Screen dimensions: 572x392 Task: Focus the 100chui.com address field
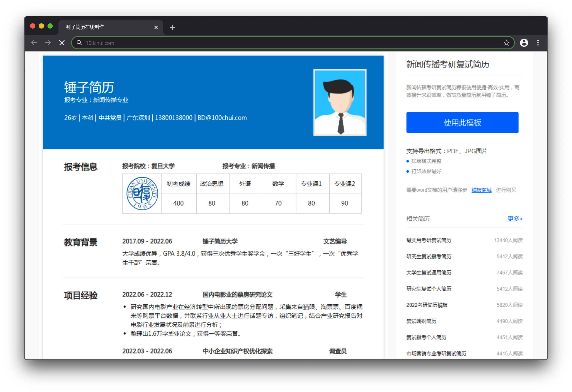293,43
